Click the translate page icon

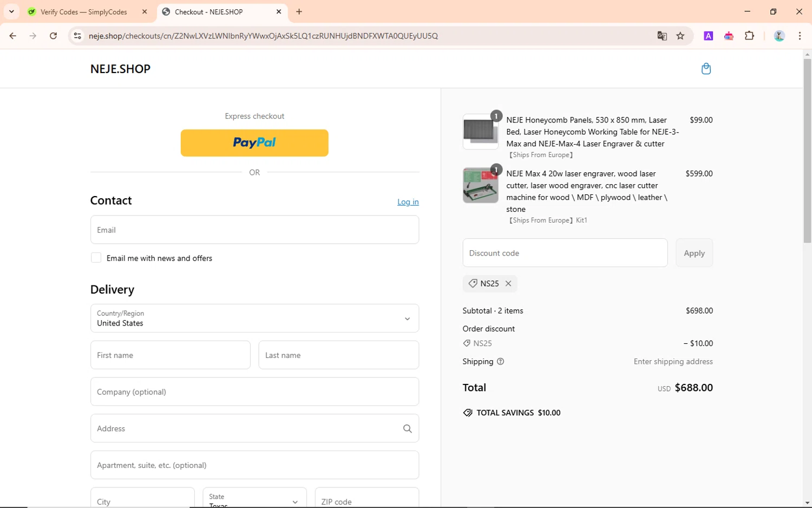[662, 36]
